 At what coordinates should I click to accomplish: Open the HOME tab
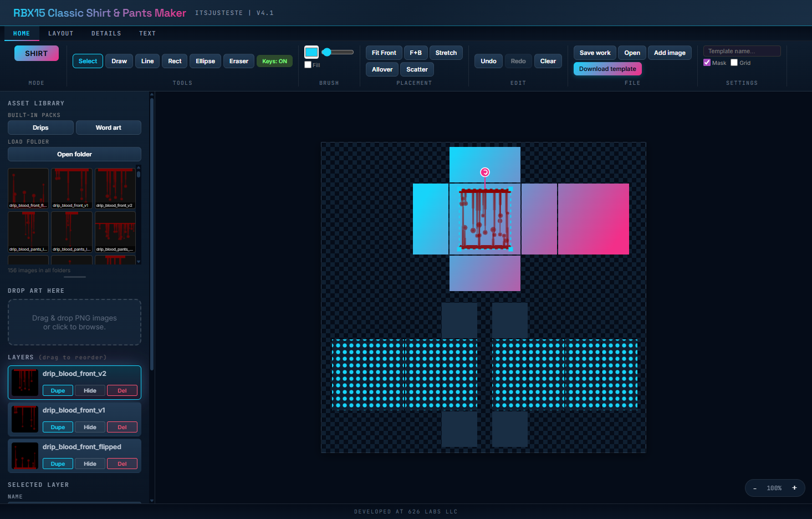(x=22, y=33)
